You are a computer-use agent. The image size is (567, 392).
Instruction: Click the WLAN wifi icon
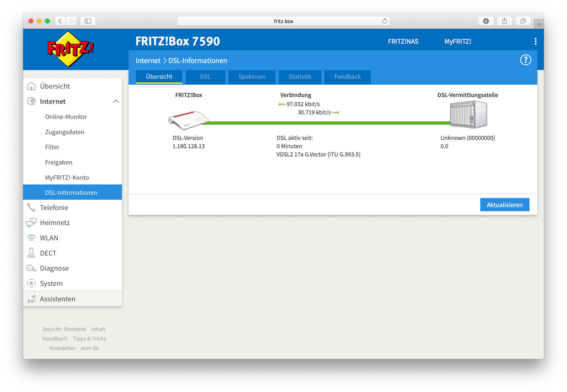pos(31,238)
